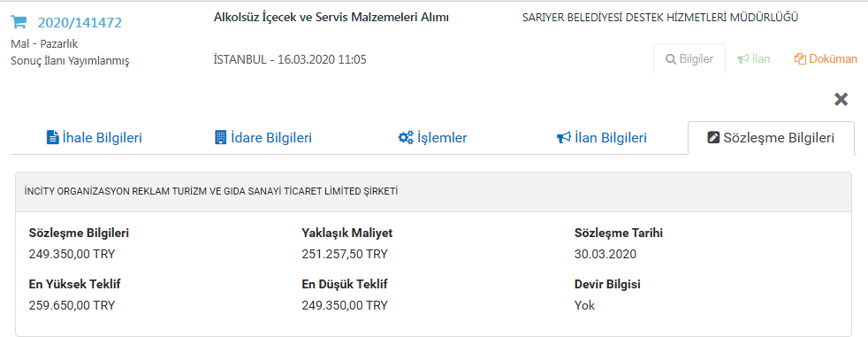Click the shopping cart icon beside 2020/141472
Screen dimensions: 868x337
pyautogui.click(x=19, y=22)
